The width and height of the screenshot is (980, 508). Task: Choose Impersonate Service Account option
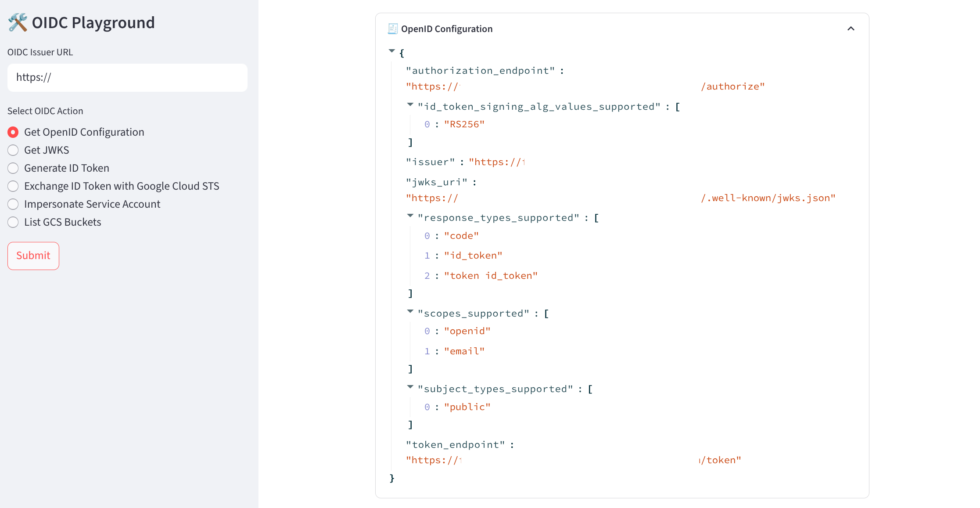[13, 204]
